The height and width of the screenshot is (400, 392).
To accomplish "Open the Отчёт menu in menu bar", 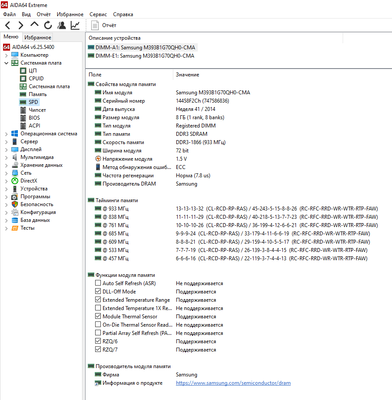I will click(44, 14).
